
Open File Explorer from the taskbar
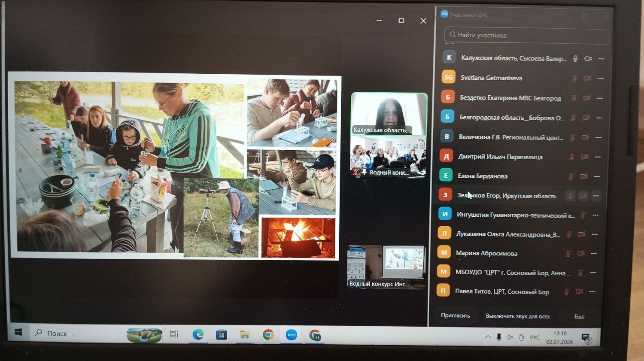click(x=245, y=334)
